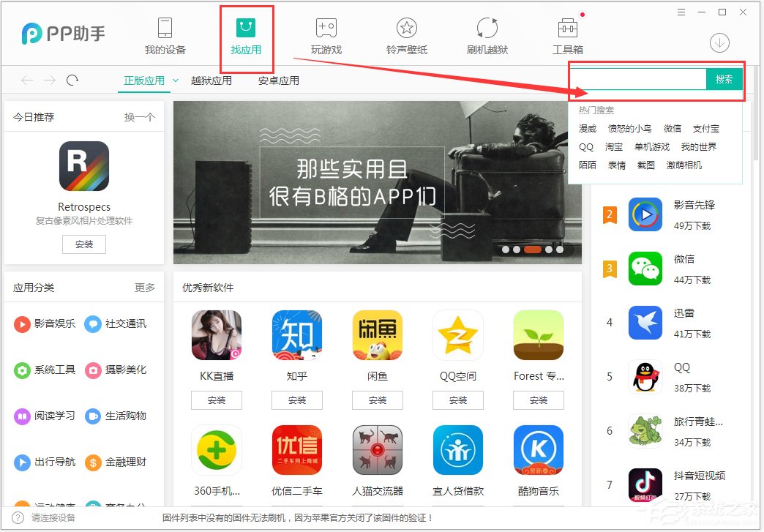Screen dimensions: 764x532
Task: Install QQ空间 with its 安装 button
Action: point(458,400)
